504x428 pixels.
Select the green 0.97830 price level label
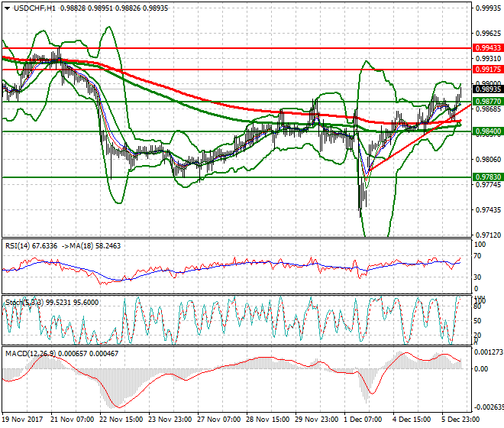[x=487, y=177]
